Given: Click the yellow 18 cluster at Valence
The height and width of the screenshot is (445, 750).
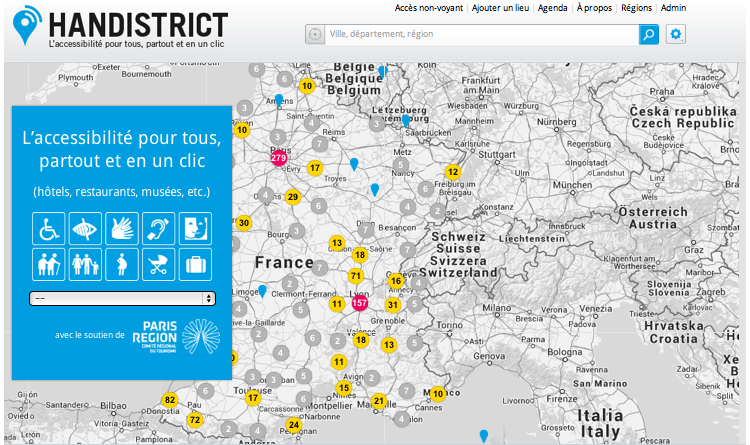Looking at the screenshot, I should coord(361,340).
